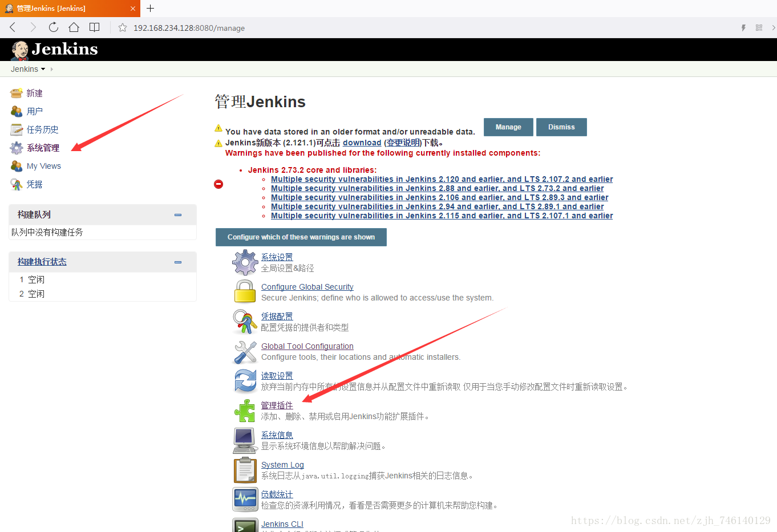
Task: Click the 系统管理 gear icon in sidebar
Action: [x=17, y=148]
